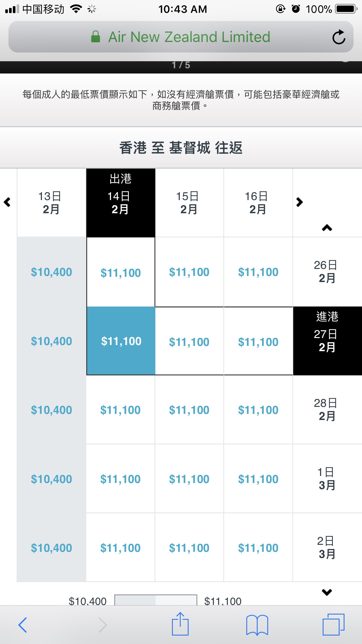Tap the Safari reload page icon
Screen dimensions: 362x644
click(x=339, y=37)
